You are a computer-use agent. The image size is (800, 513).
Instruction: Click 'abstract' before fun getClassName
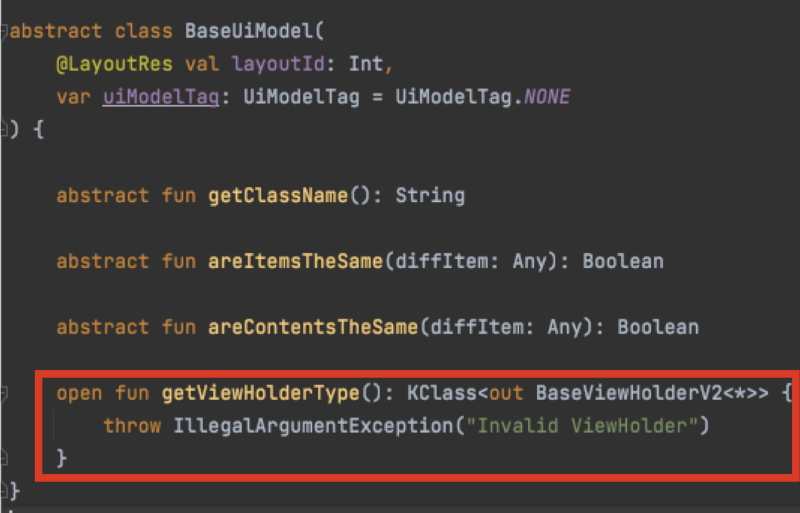tap(103, 196)
